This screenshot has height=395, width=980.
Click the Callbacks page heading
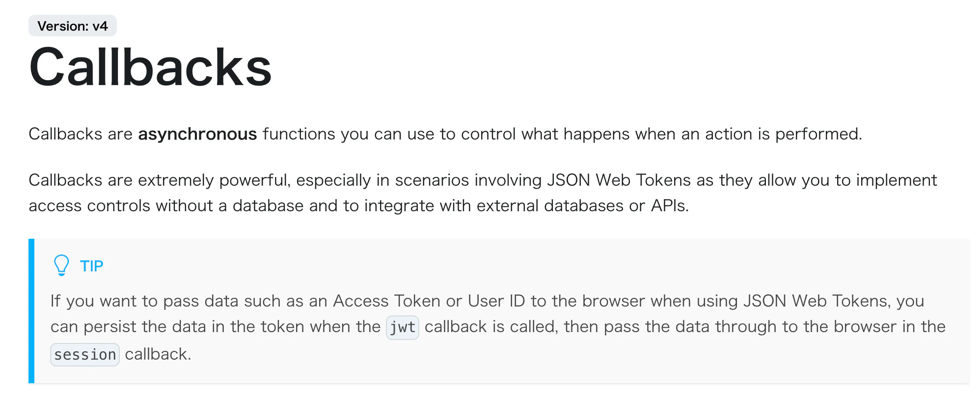point(150,68)
